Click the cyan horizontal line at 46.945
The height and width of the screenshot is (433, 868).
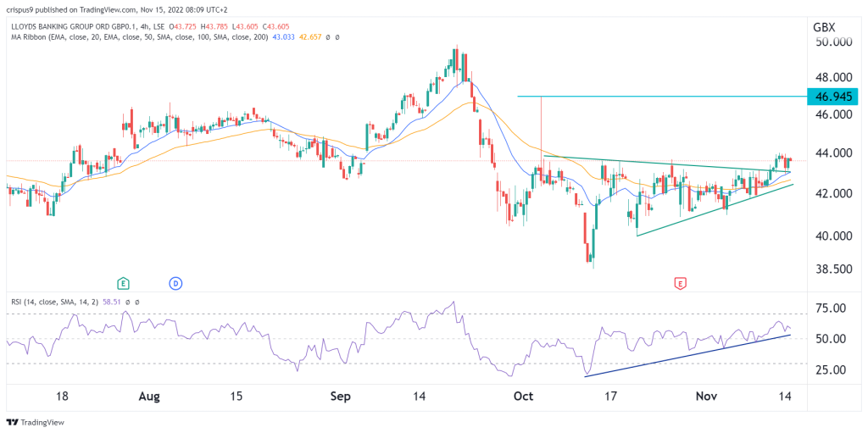click(x=661, y=97)
